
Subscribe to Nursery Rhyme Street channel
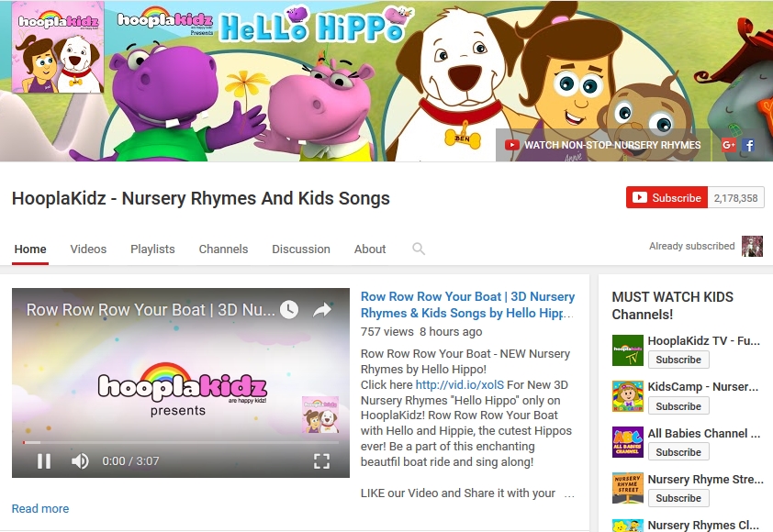click(678, 498)
